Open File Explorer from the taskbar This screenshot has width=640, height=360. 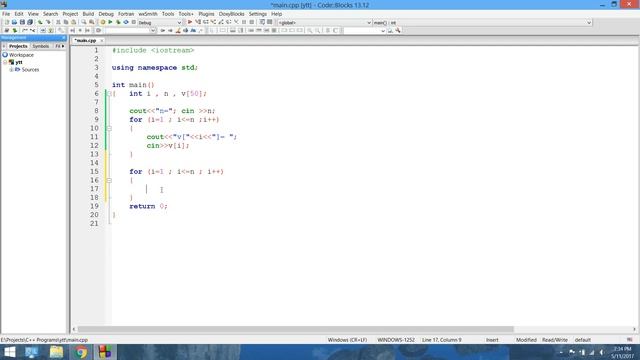[x=56, y=352]
